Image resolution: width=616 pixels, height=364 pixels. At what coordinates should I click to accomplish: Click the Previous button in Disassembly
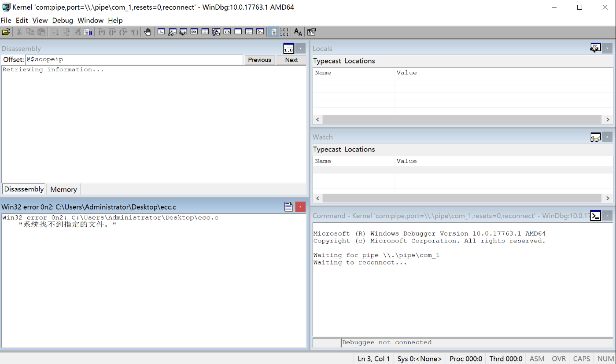(x=260, y=60)
